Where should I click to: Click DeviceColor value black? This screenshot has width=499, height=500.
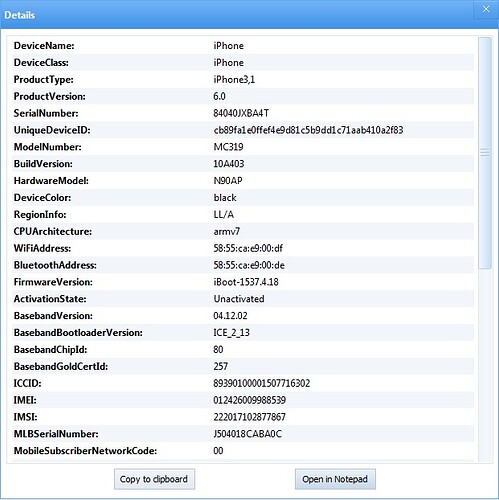point(225,198)
